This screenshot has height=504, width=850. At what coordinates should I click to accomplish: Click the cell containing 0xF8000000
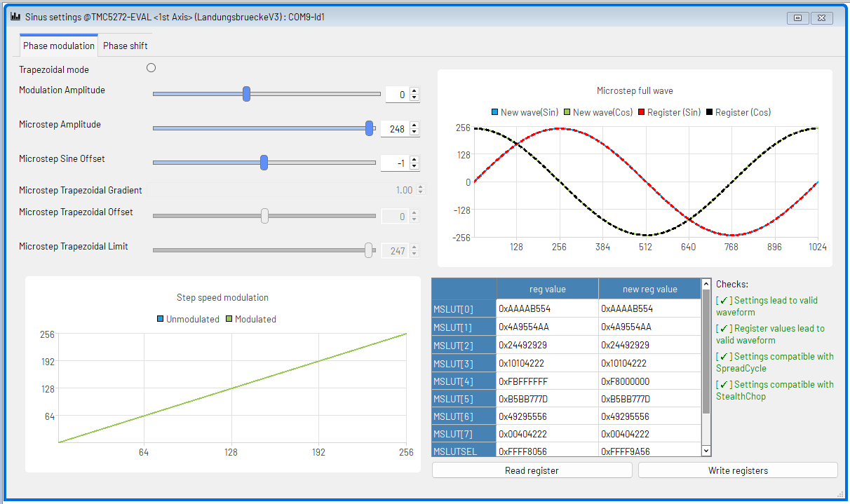point(650,381)
